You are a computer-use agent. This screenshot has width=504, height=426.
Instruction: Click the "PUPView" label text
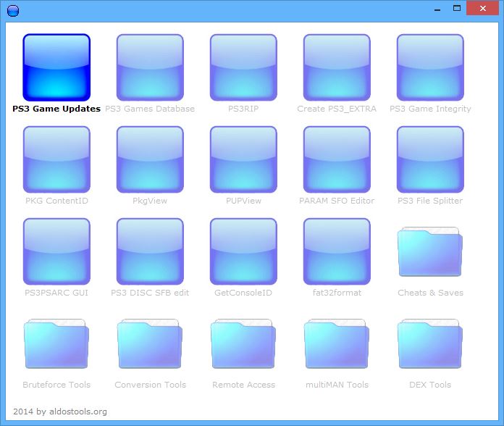tap(243, 201)
